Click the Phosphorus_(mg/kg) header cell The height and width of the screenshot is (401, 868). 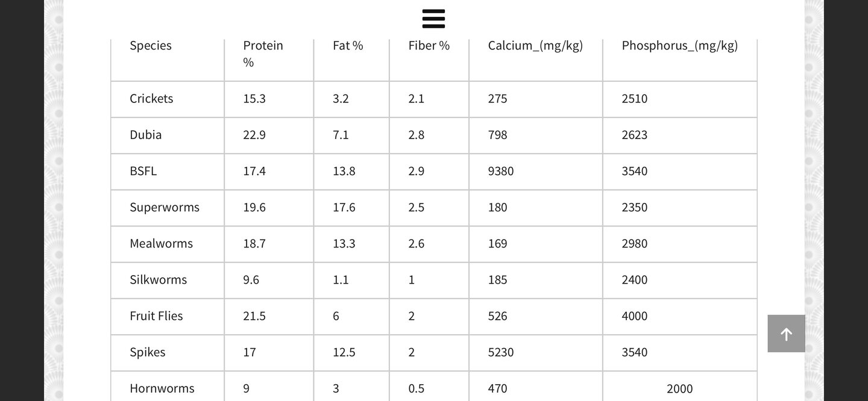[679, 46]
